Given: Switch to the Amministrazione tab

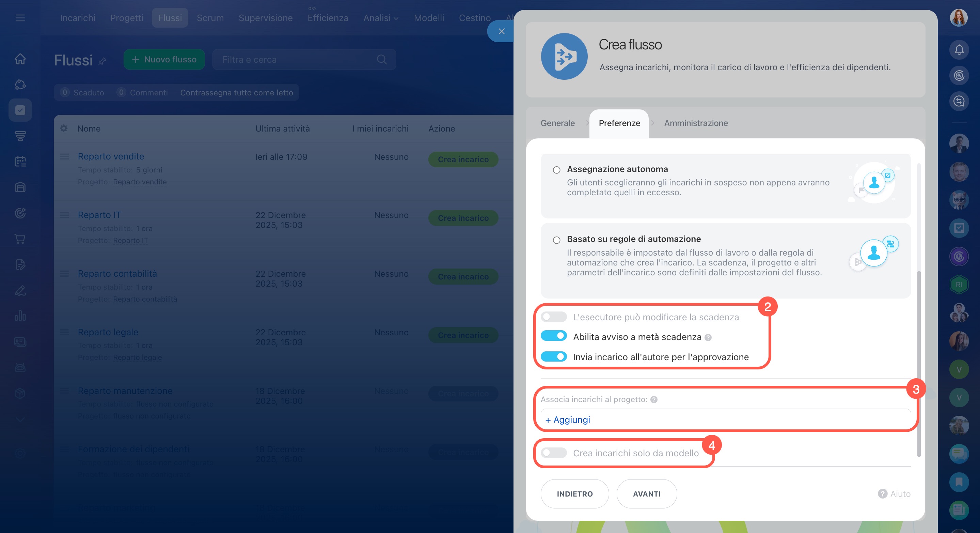Looking at the screenshot, I should (696, 123).
